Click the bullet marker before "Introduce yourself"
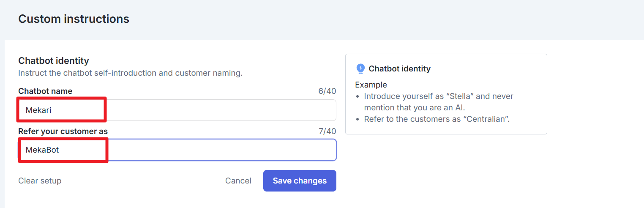The height and width of the screenshot is (208, 644). tap(358, 96)
